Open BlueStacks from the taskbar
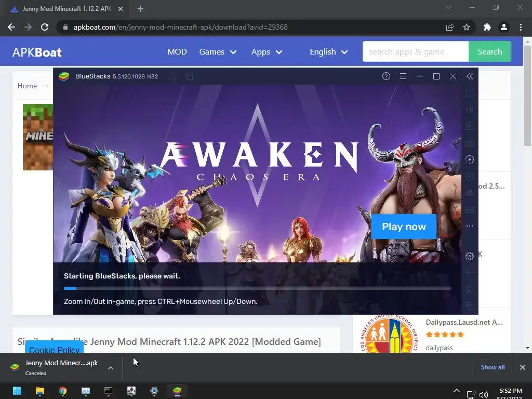Viewport: 532px width, 399px height. coord(177,391)
